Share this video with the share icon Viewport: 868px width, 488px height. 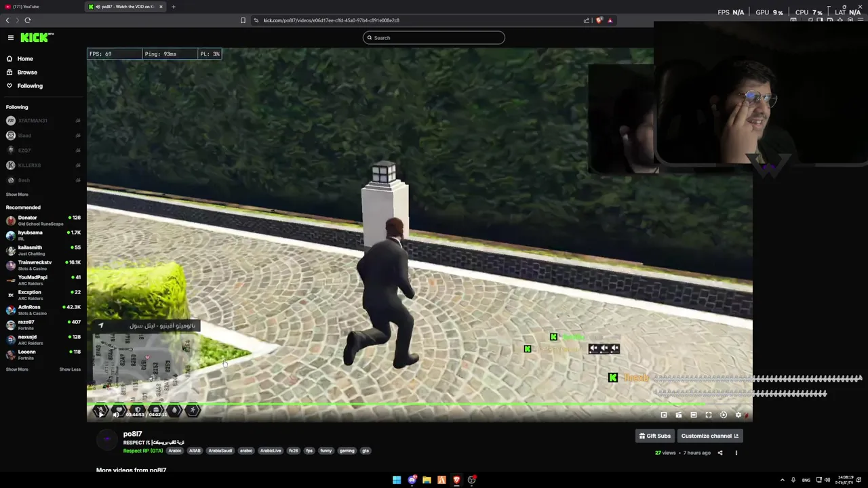[720, 453]
